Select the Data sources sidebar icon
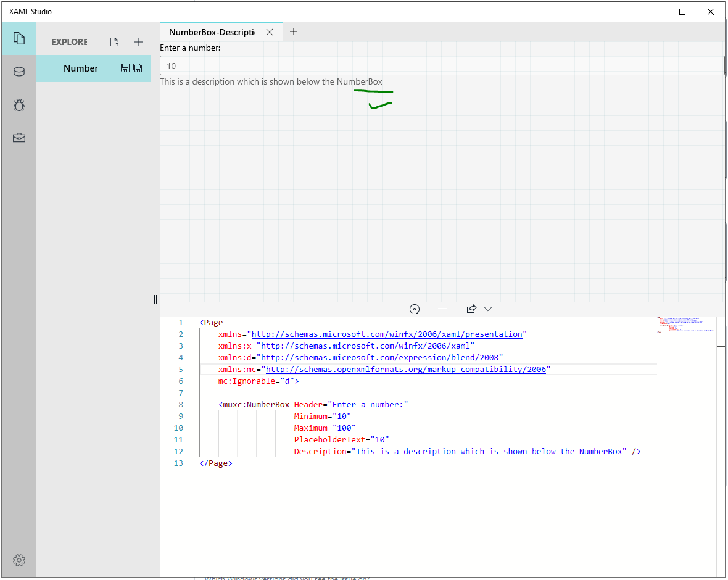The image size is (728, 580). point(19,71)
